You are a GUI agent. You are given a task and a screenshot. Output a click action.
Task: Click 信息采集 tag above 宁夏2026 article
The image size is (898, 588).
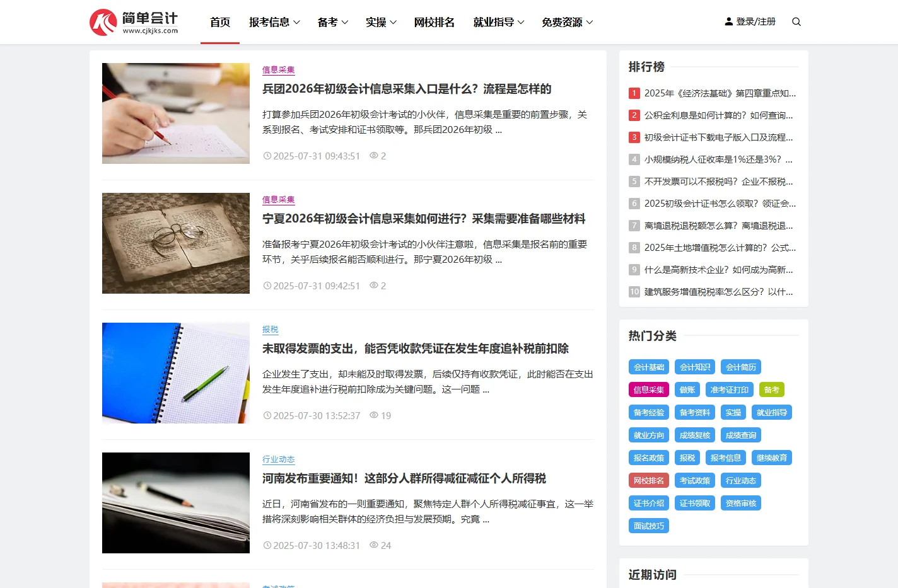point(279,200)
